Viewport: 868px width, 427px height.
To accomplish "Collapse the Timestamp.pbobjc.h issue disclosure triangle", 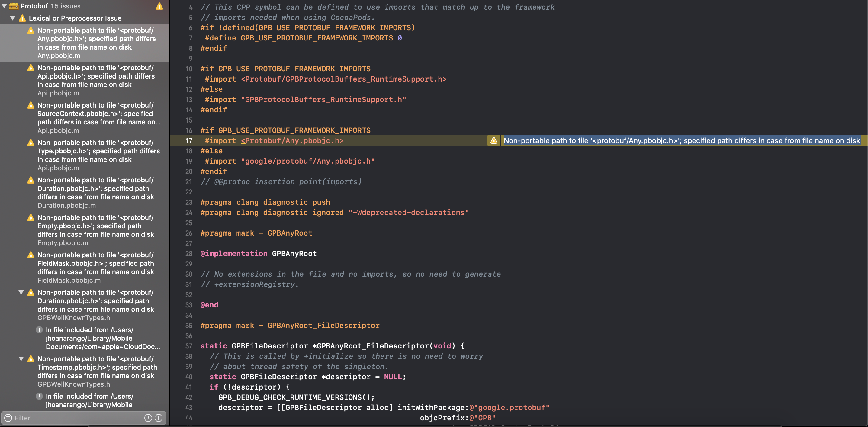I will [x=21, y=358].
